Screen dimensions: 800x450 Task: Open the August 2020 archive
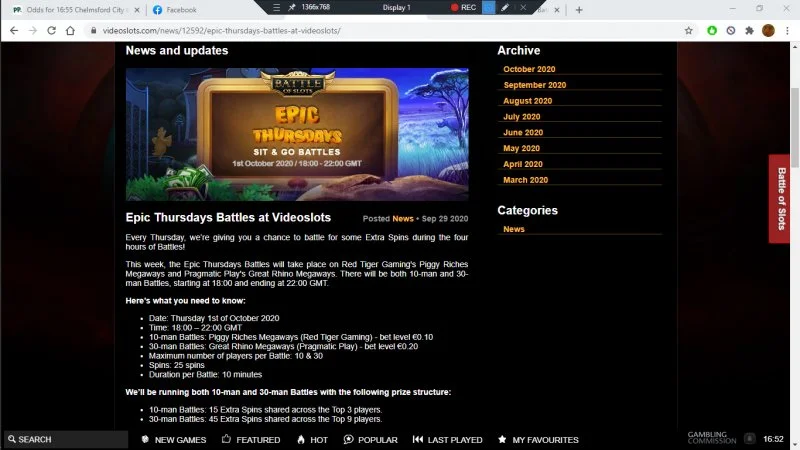click(528, 101)
